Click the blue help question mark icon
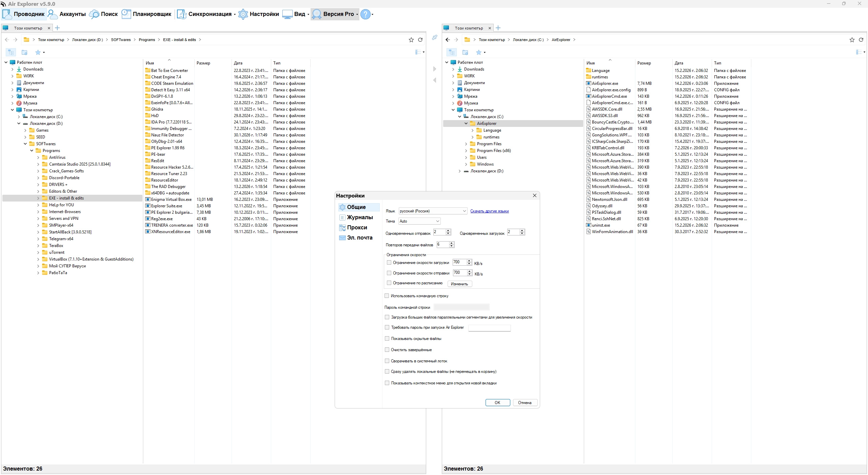The image size is (868, 475). point(365,14)
